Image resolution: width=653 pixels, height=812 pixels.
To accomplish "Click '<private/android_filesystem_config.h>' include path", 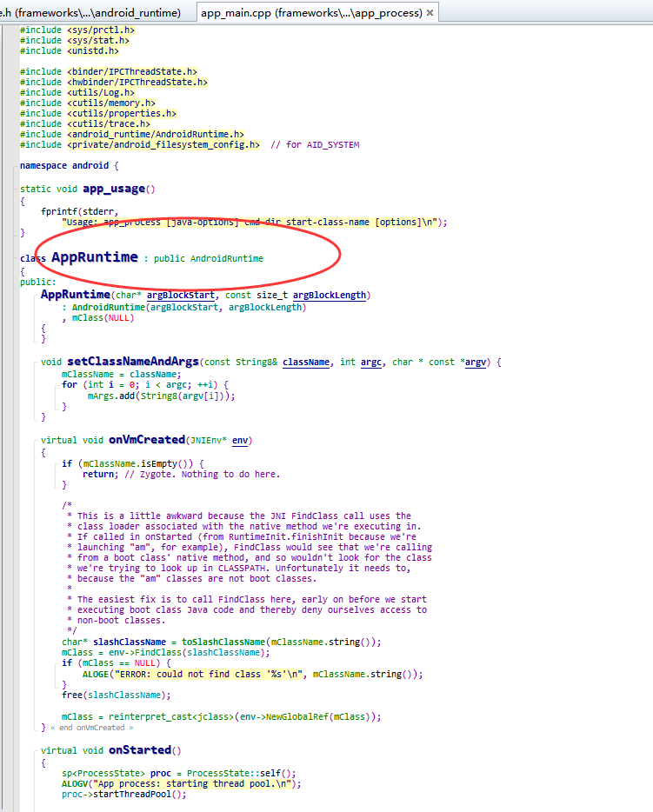I will point(163,144).
